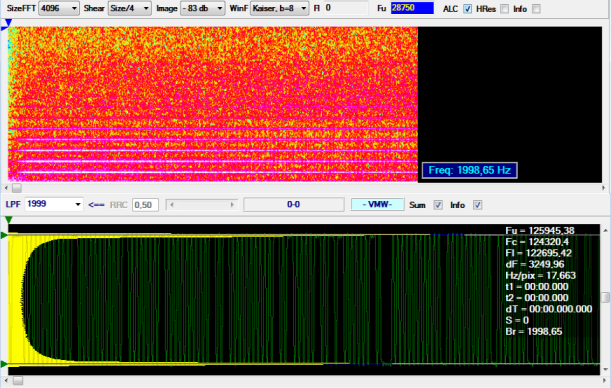This screenshot has height=388, width=611.
Task: Click the Fu = 125945,38 value
Action: [x=540, y=231]
